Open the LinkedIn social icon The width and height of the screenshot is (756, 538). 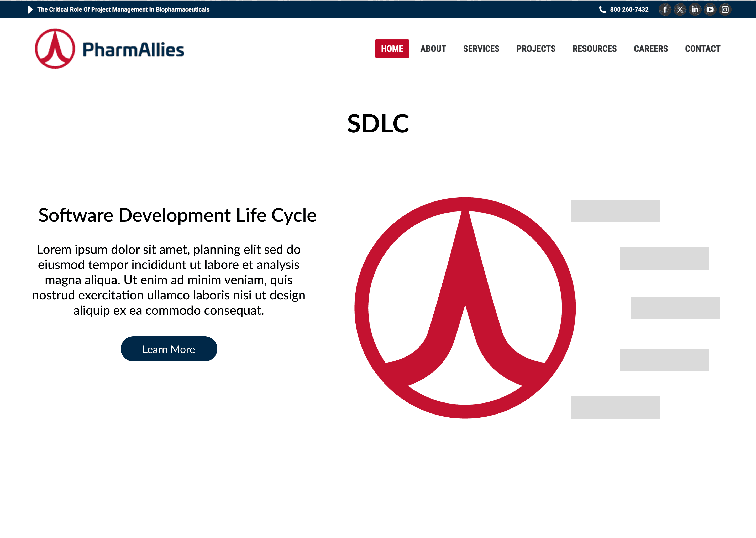coord(695,10)
